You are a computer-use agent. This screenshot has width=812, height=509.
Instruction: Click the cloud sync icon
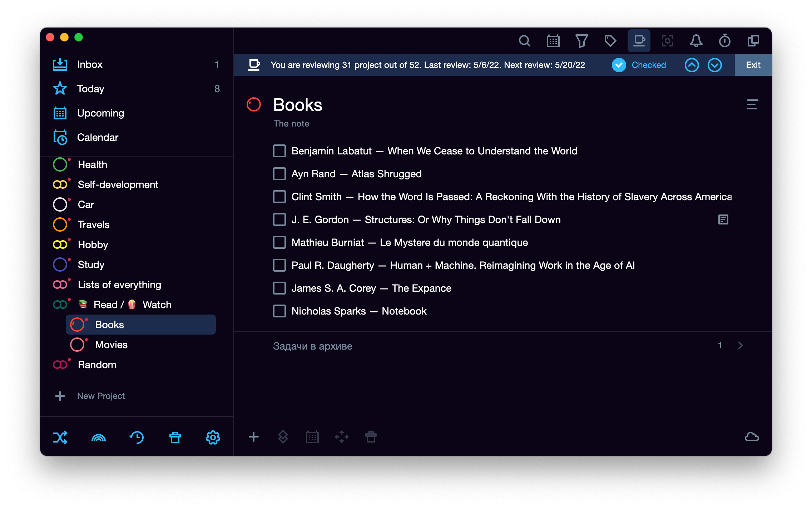point(752,437)
